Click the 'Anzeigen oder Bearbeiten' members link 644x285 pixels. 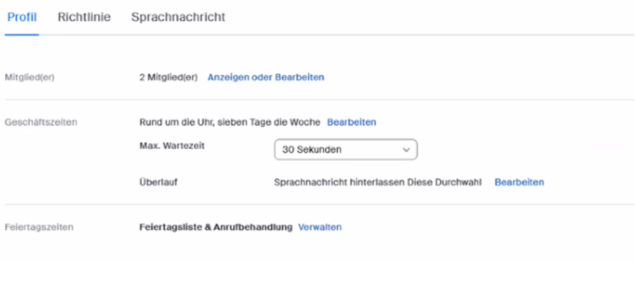click(x=265, y=77)
